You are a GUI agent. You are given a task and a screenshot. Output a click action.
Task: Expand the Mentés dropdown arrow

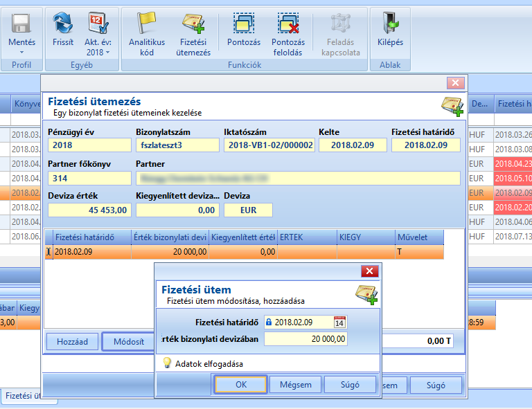21,52
